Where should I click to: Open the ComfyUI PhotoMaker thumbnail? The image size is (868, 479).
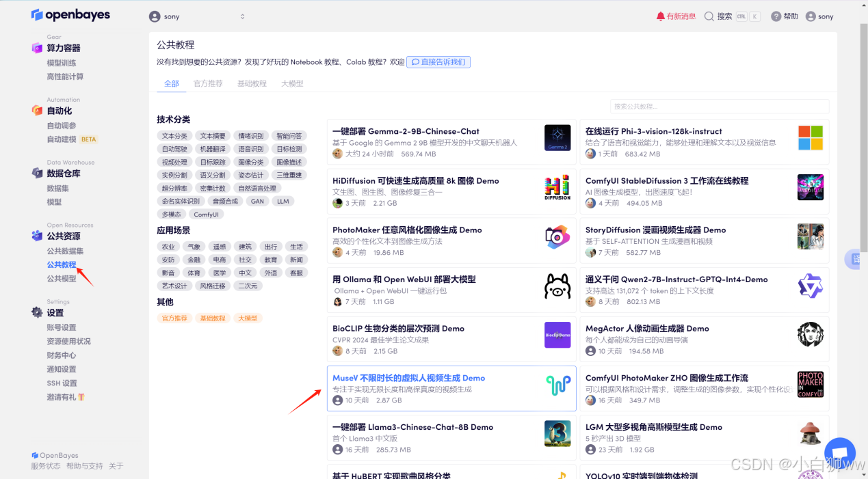click(811, 385)
